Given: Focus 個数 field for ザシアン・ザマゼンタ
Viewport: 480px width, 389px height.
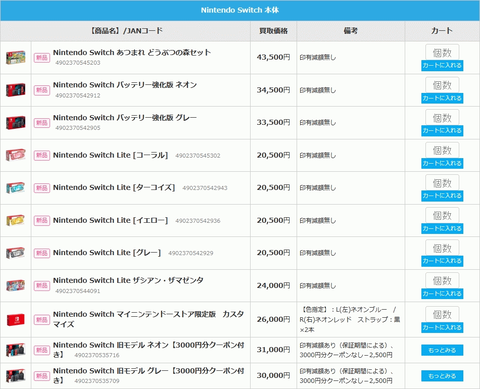Looking at the screenshot, I should tap(442, 280).
